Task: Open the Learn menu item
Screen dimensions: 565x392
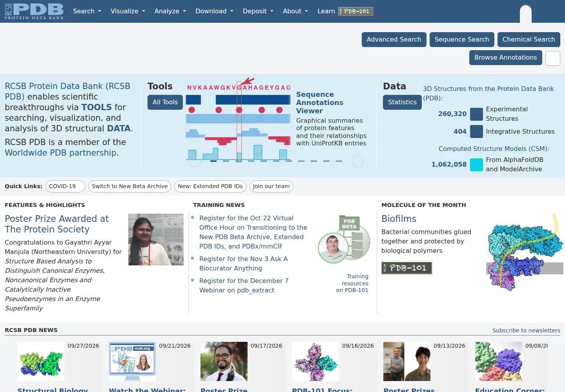Action: pos(326,11)
